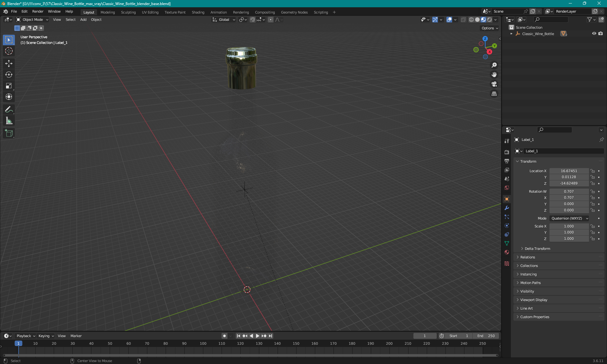Expand Classic_Wine_Bottle in the outliner
The width and height of the screenshot is (607, 364).
[x=511, y=33]
